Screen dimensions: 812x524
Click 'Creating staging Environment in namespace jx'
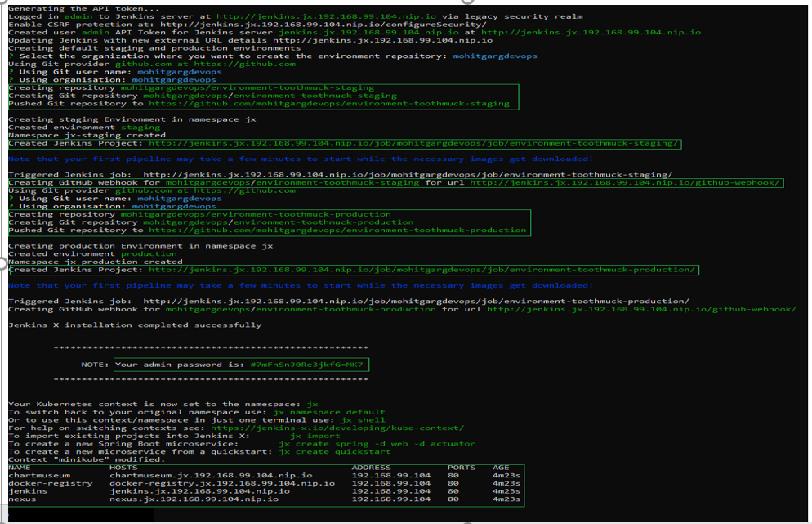click(132, 119)
